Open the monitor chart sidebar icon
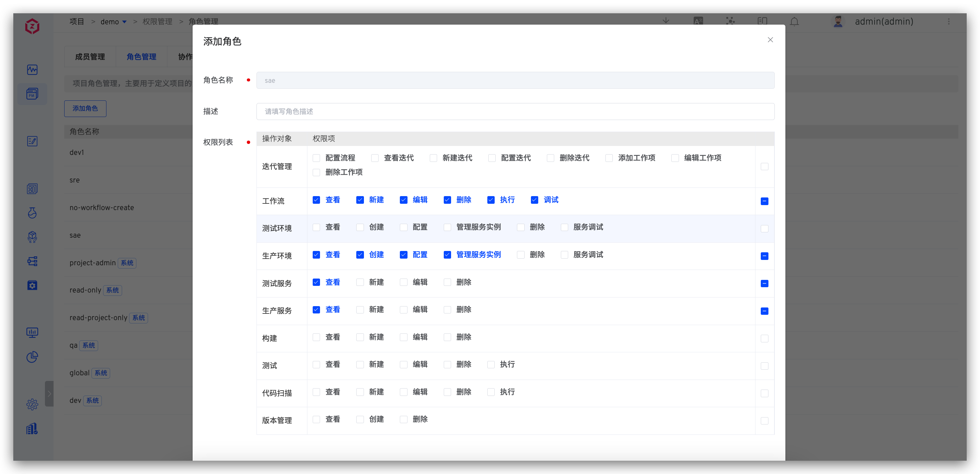The width and height of the screenshot is (980, 474). 32,333
